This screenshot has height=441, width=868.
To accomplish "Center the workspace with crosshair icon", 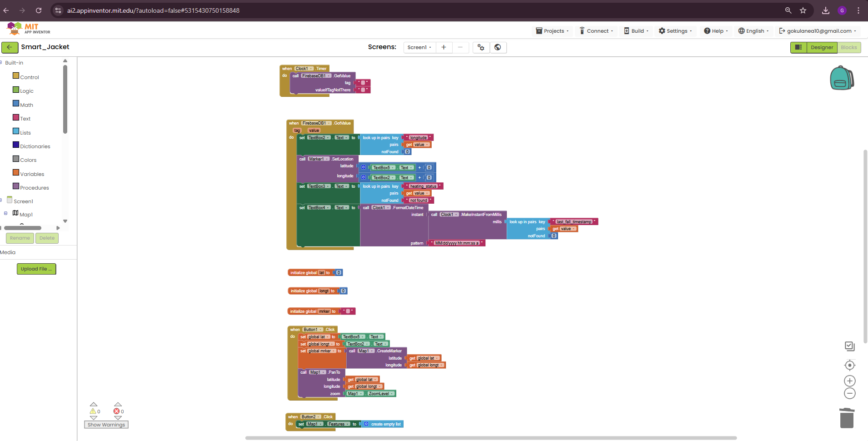I will click(x=849, y=366).
